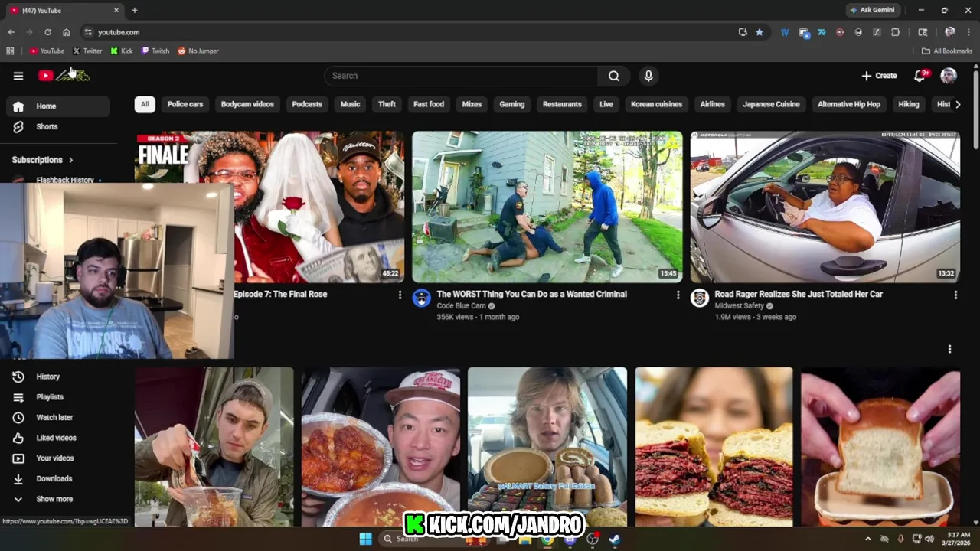This screenshot has height=551, width=980.
Task: Select the Podcasts filter chip
Action: point(307,104)
